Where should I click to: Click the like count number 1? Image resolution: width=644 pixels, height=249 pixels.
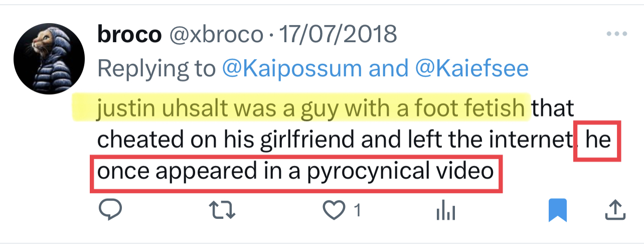tap(358, 211)
